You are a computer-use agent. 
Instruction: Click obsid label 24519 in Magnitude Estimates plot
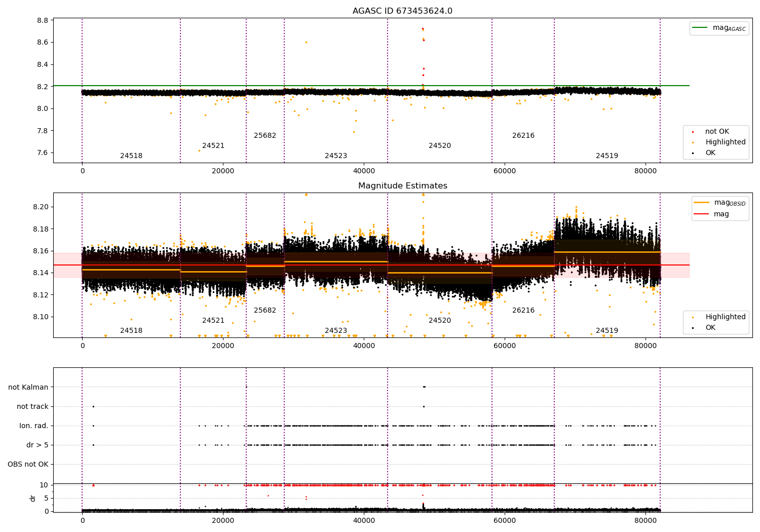(607, 331)
